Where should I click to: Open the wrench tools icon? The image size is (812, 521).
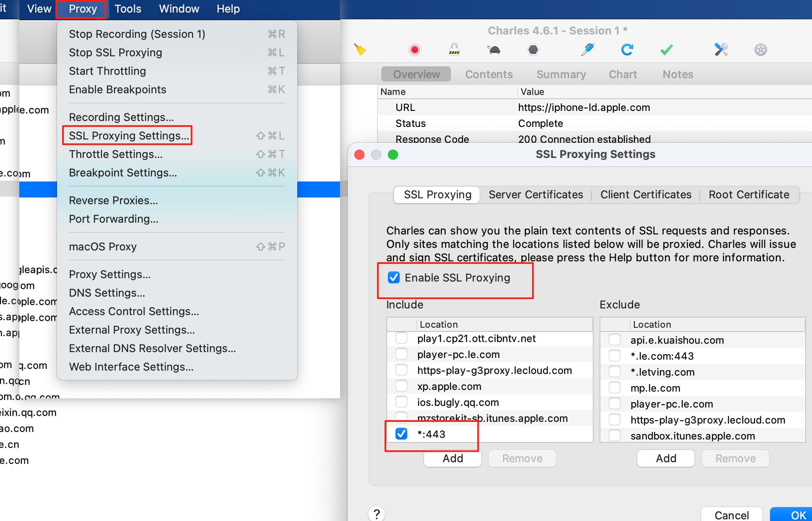721,50
